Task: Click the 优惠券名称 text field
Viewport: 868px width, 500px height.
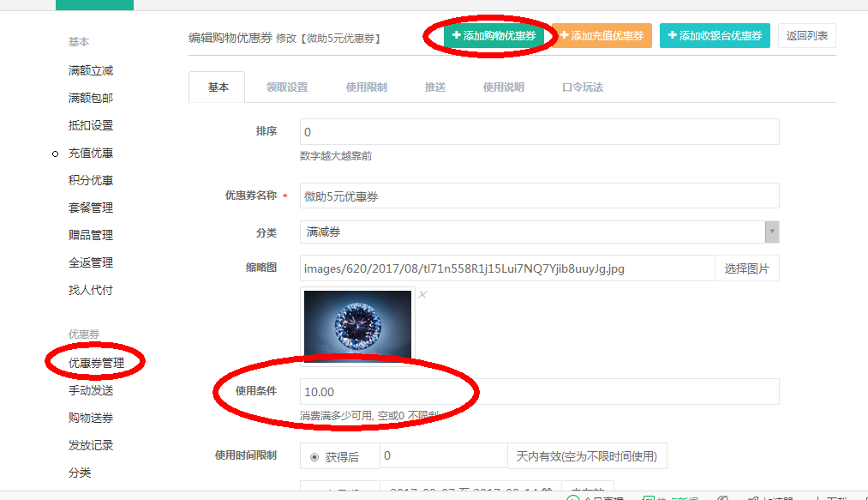Action: (x=539, y=196)
